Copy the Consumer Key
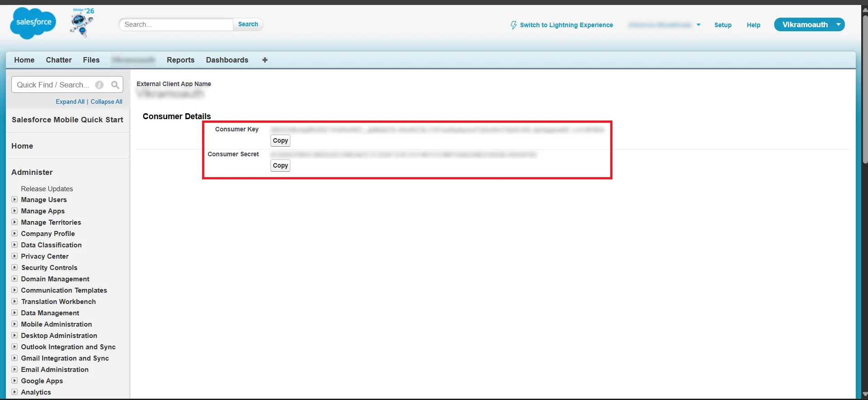Image resolution: width=868 pixels, height=400 pixels. pos(280,140)
